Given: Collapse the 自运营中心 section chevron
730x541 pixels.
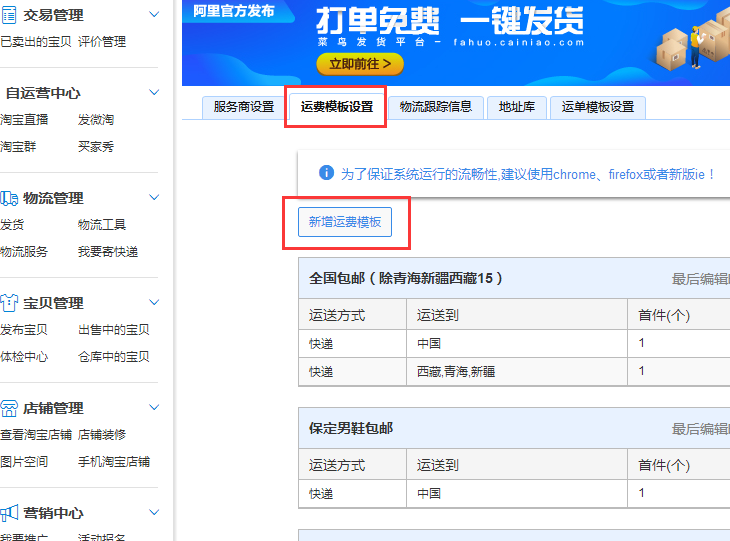Looking at the screenshot, I should pos(154,92).
